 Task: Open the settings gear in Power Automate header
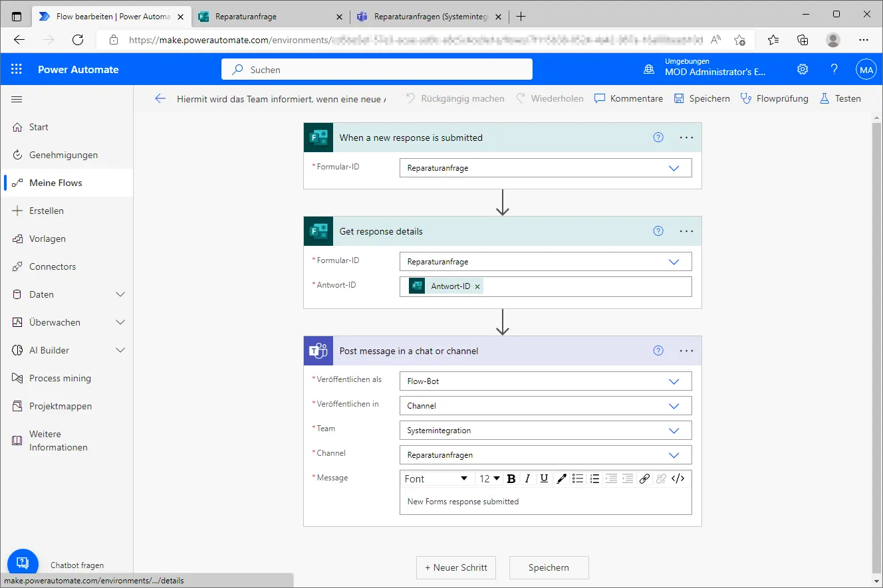tap(803, 69)
